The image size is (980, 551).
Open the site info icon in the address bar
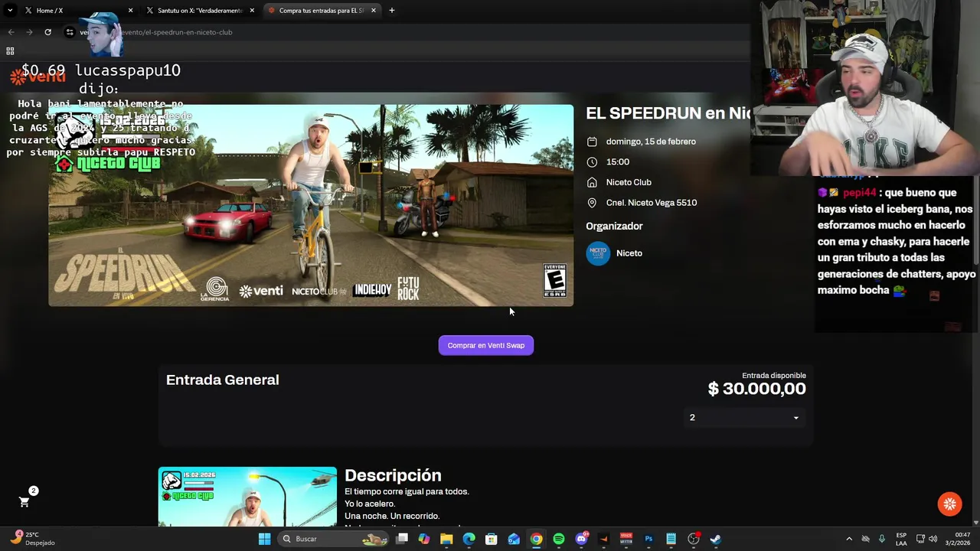pyautogui.click(x=70, y=32)
